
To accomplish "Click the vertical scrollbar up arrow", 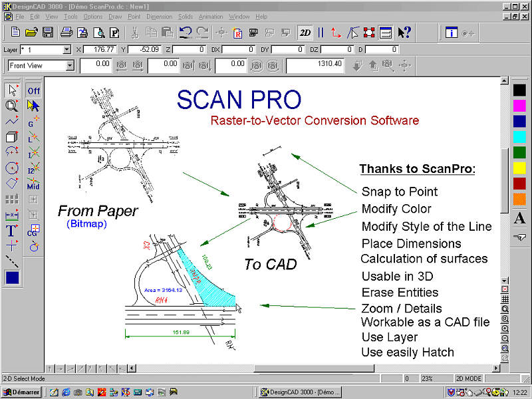I will (x=504, y=80).
